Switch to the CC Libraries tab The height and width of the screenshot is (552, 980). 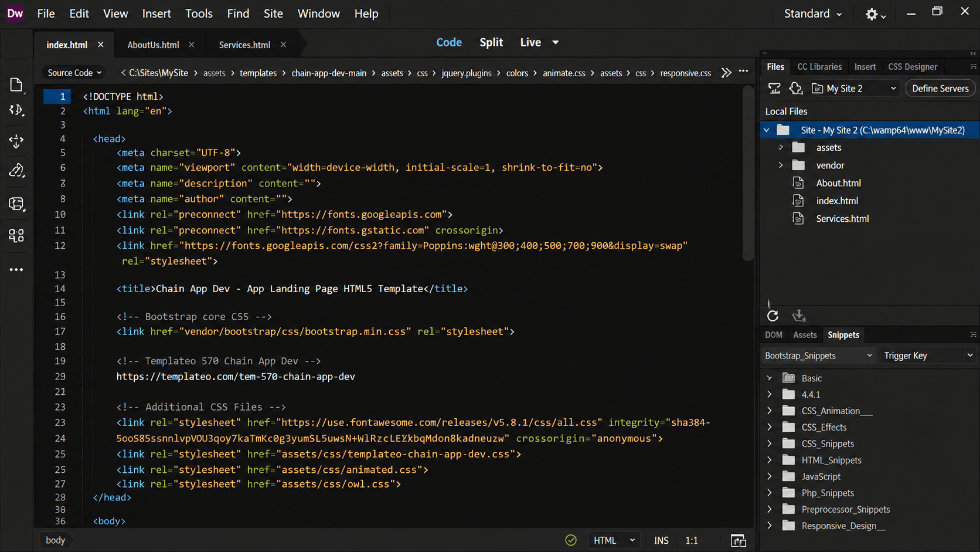click(x=819, y=67)
